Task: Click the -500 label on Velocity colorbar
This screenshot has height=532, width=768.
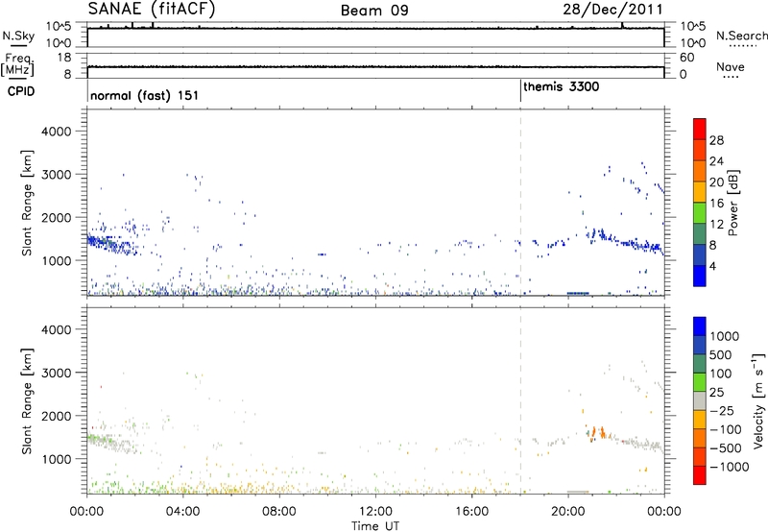Action: pos(726,447)
